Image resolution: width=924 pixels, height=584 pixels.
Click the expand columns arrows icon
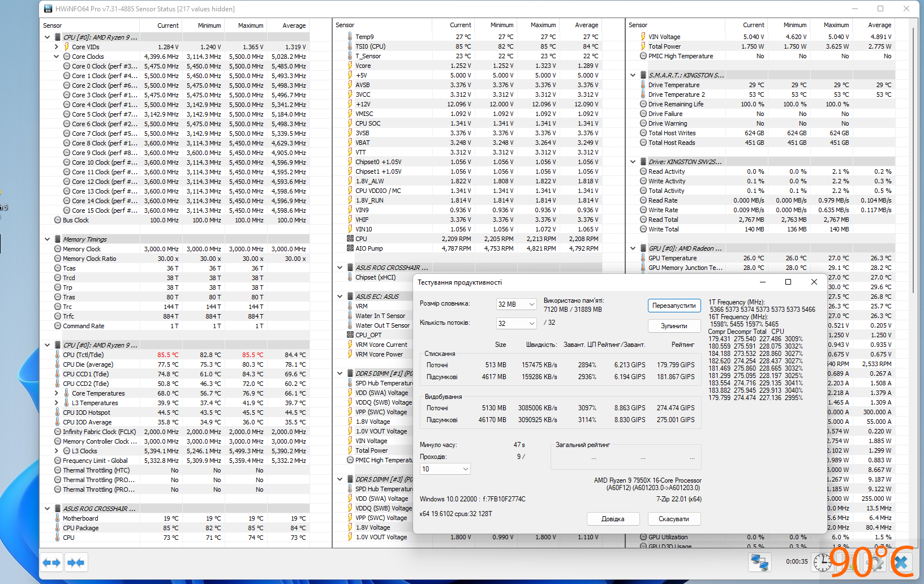pos(51,562)
